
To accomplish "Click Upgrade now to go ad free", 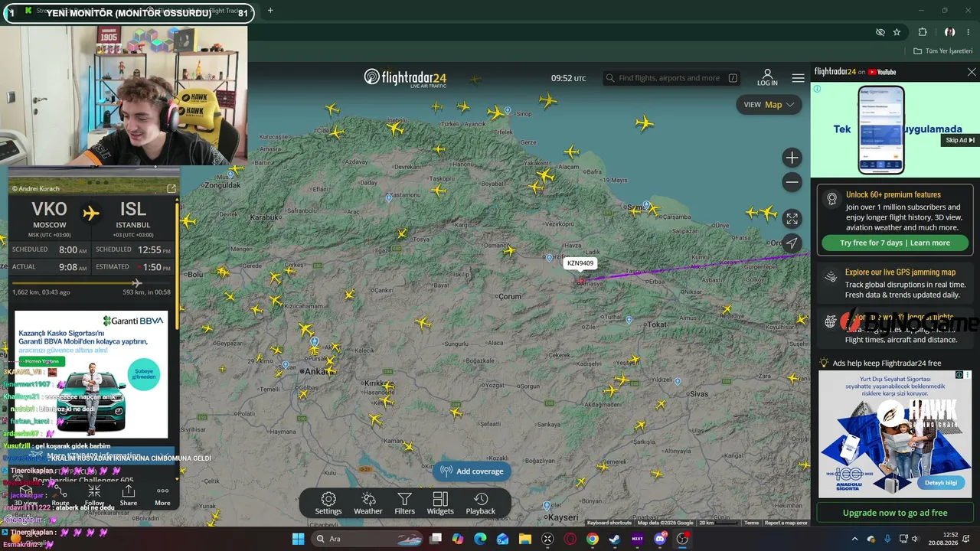I will (895, 513).
